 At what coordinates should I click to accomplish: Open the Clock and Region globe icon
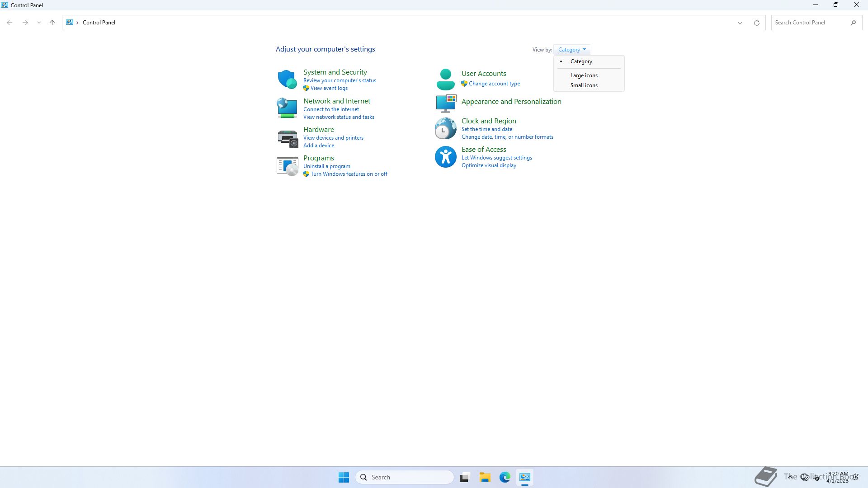[x=445, y=128]
